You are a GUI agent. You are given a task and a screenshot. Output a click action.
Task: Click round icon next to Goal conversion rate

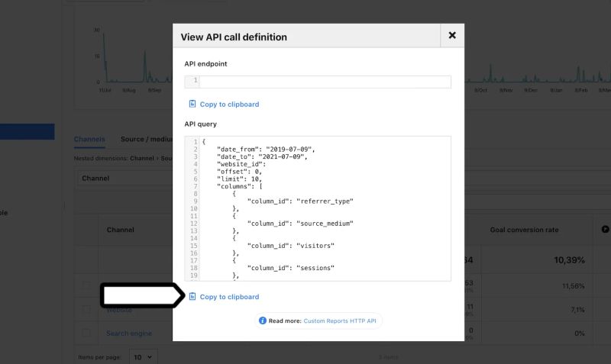point(605,229)
